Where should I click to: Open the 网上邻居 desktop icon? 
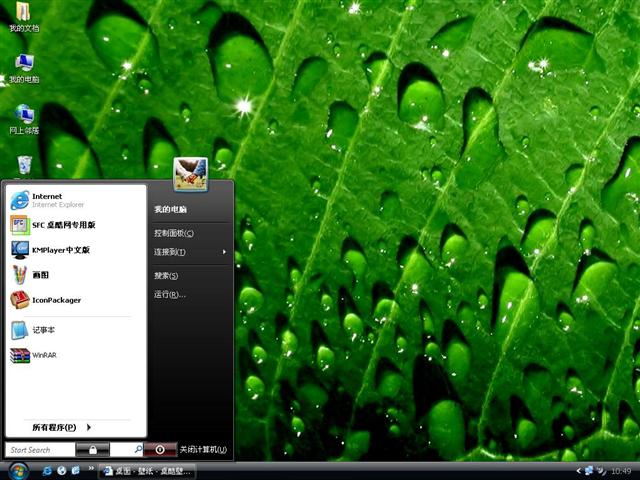point(24,119)
